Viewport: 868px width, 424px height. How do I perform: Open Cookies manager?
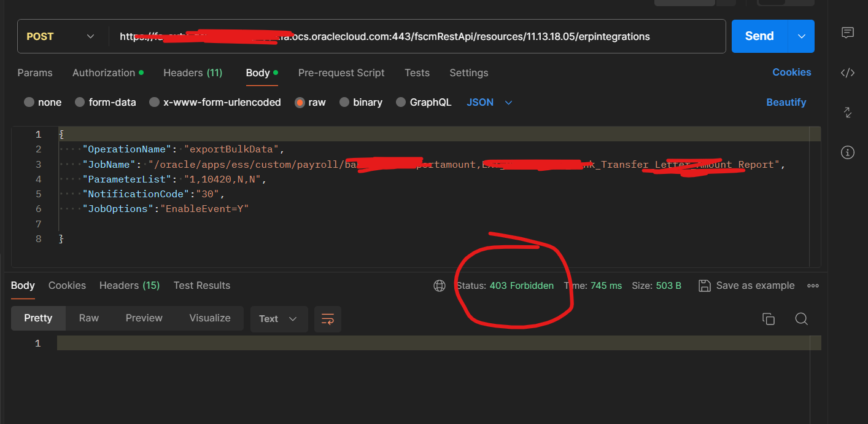click(792, 73)
